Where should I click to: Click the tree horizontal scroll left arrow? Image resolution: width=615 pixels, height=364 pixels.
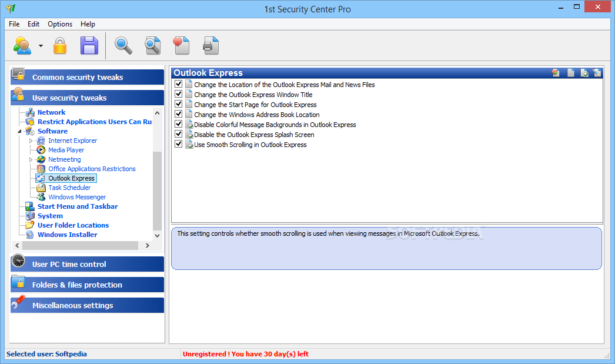(17, 246)
